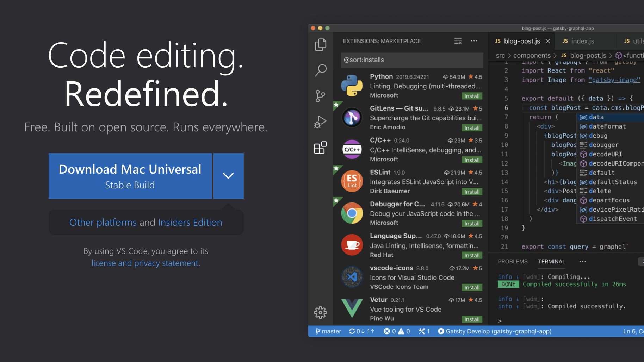Screen dimensions: 644x362
Task: Install the GitLens extension
Action: pyautogui.click(x=472, y=128)
